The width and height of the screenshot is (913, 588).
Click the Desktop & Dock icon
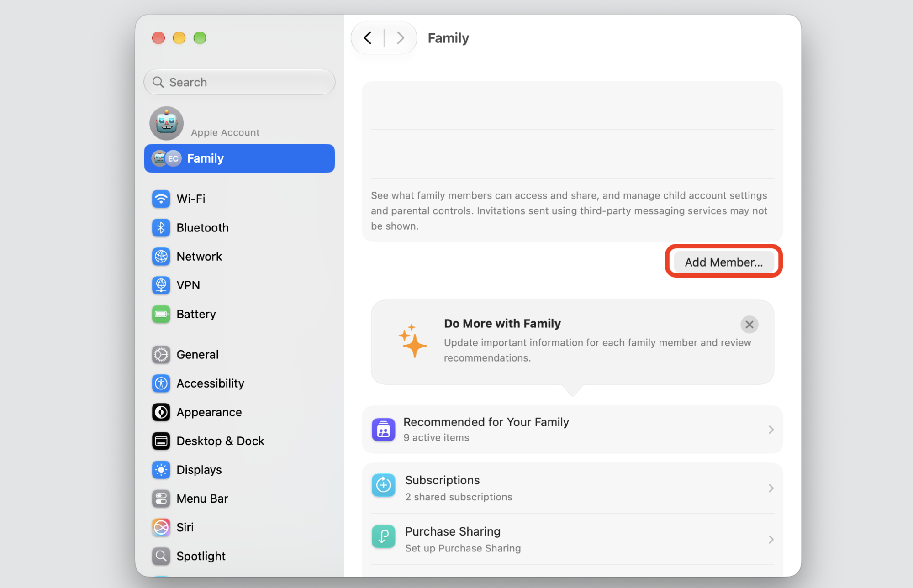tap(161, 441)
